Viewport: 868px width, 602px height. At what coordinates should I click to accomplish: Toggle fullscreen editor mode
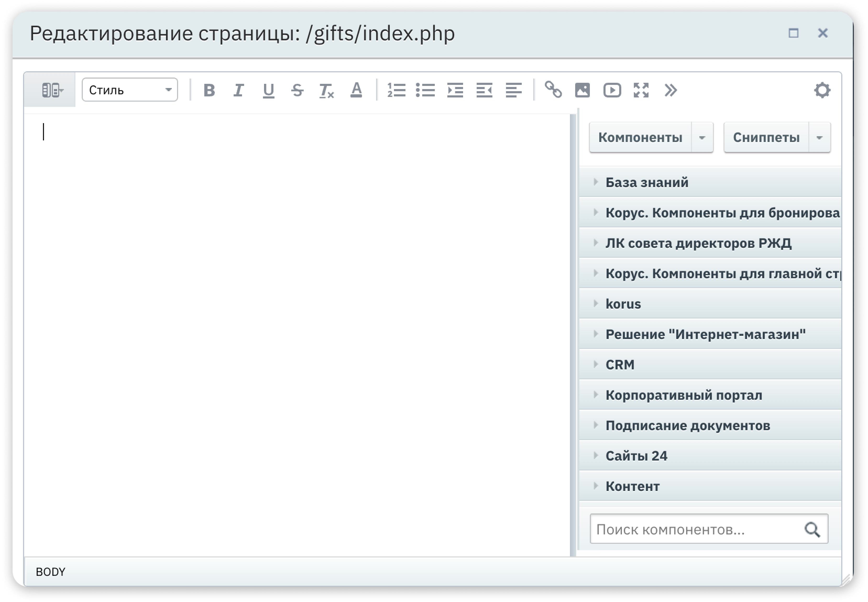point(641,90)
